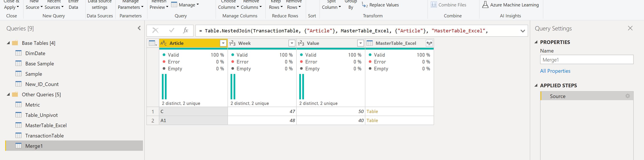Screen dimensions: 644x160
Task: Expand the formula bar
Action: click(522, 31)
